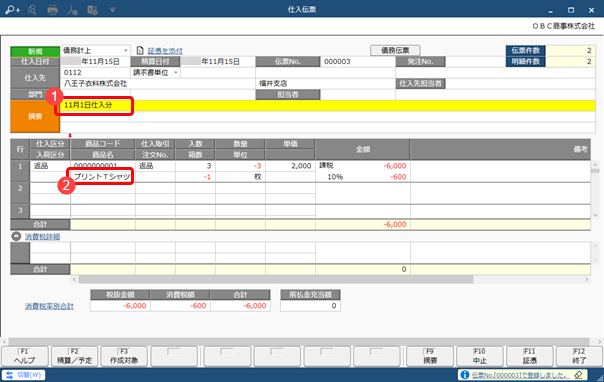
Task: Click the grid horizontal scrollbar left arrow
Action: point(74,279)
